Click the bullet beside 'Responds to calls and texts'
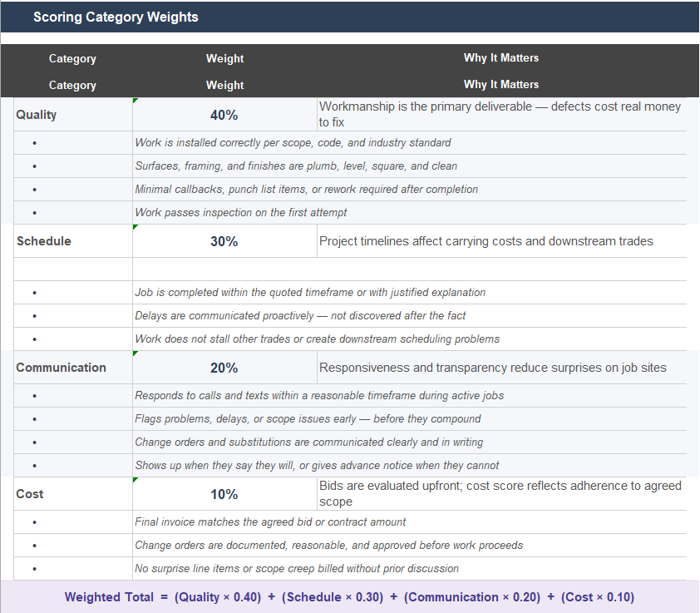Screen dimensions: 700x613 click(33, 395)
